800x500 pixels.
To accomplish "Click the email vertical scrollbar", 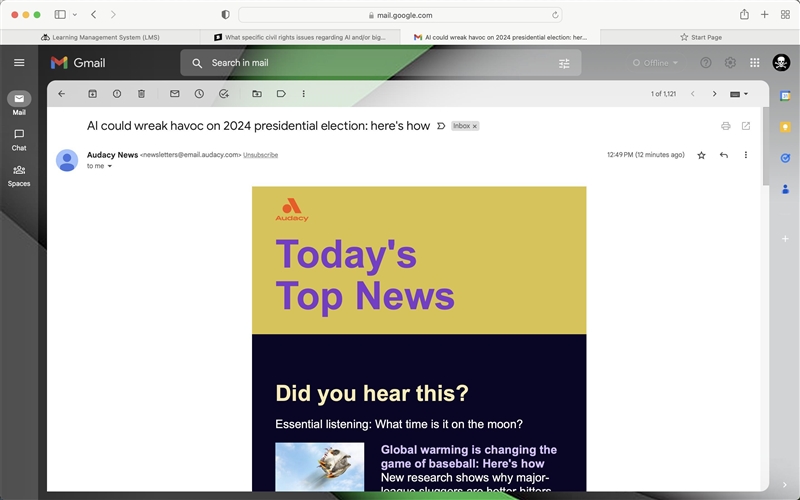I will coord(765,145).
